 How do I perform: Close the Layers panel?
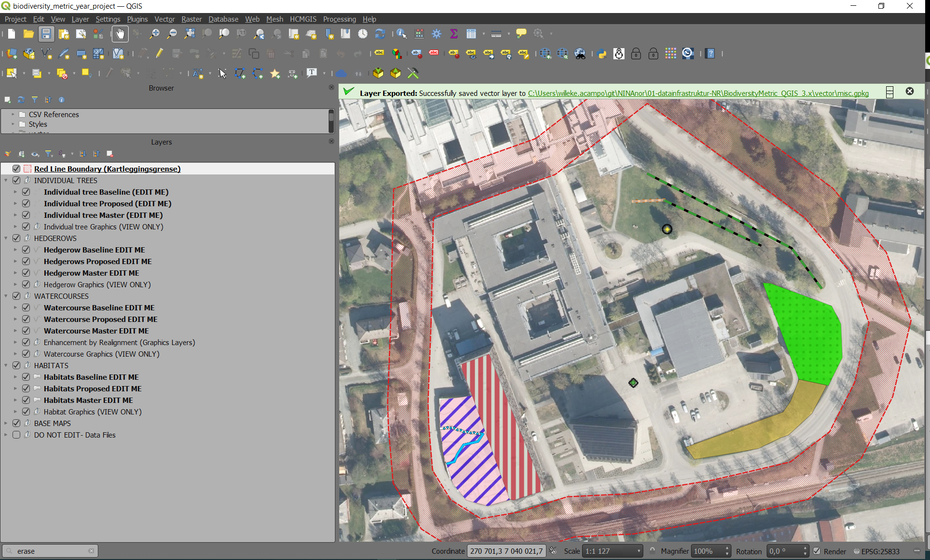click(331, 141)
